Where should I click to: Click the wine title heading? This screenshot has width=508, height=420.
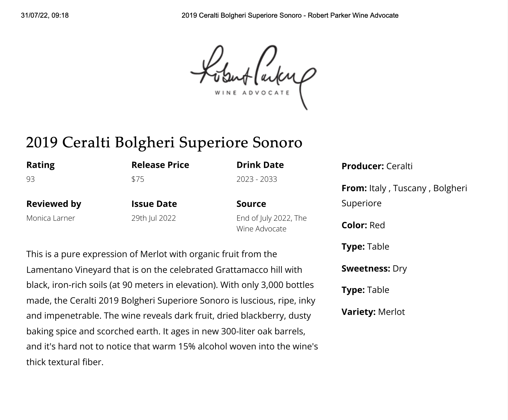[164, 142]
